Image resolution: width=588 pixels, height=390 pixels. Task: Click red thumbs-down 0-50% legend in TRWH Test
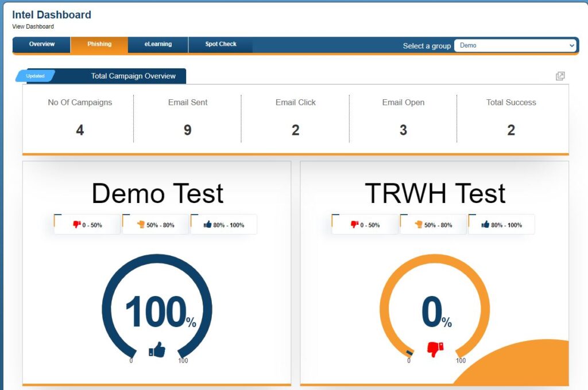365,225
